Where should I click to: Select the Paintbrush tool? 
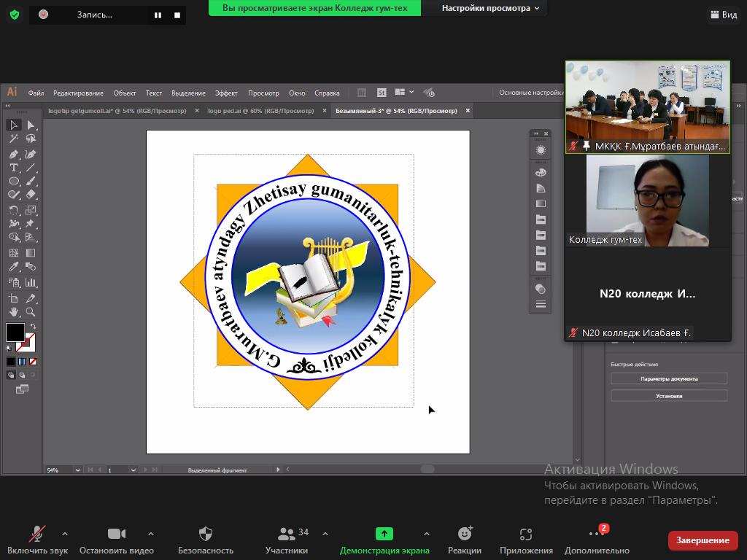(x=31, y=181)
